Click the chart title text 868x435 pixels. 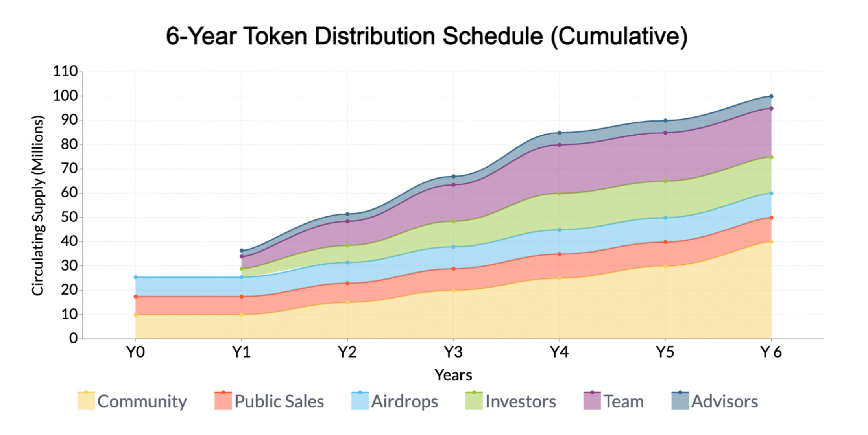[x=427, y=36]
